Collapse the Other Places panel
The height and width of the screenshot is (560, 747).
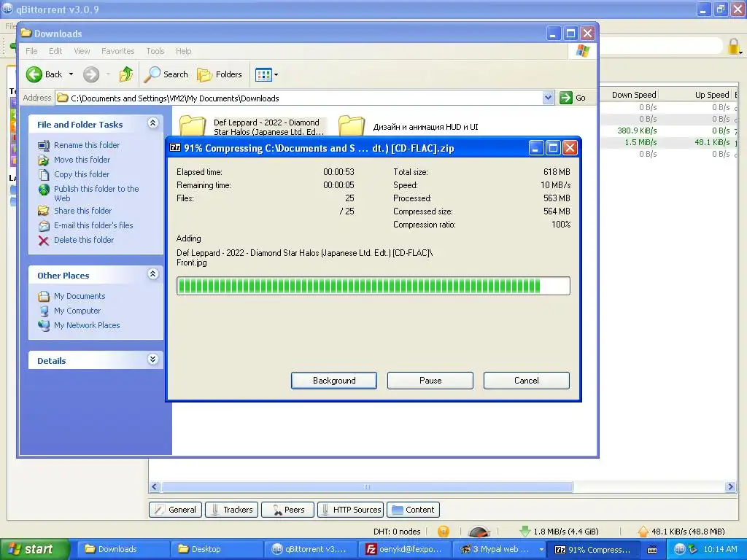(x=152, y=274)
